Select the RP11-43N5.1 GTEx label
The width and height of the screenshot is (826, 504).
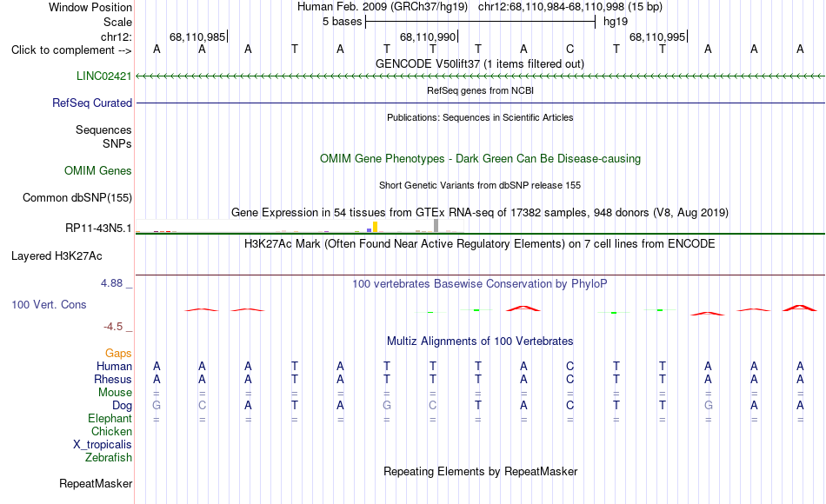[x=98, y=228]
